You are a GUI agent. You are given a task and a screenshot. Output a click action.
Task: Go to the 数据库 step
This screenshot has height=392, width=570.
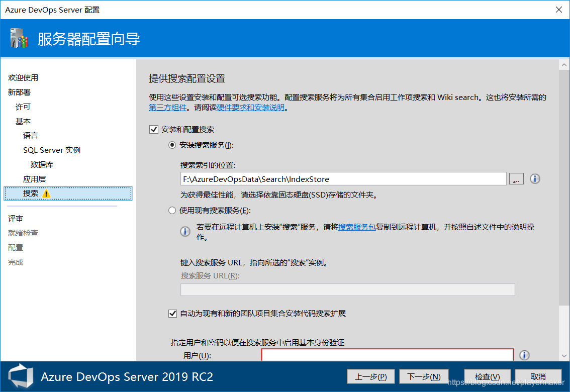coord(42,164)
